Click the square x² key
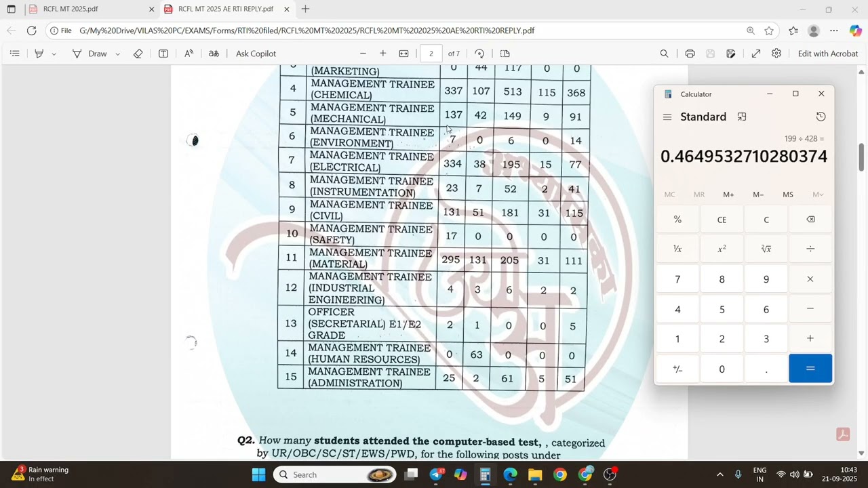 coord(722,249)
